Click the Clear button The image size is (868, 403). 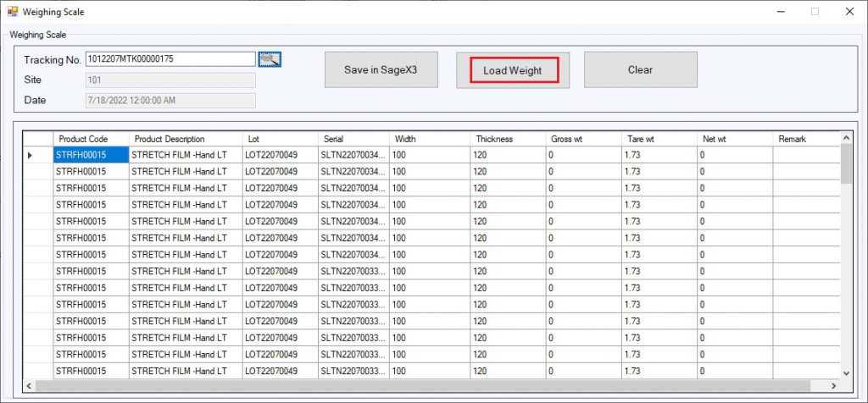641,69
